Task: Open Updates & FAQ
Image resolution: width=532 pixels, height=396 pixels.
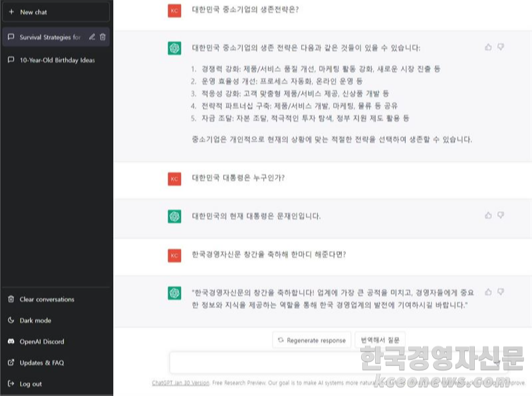Action: click(56, 363)
